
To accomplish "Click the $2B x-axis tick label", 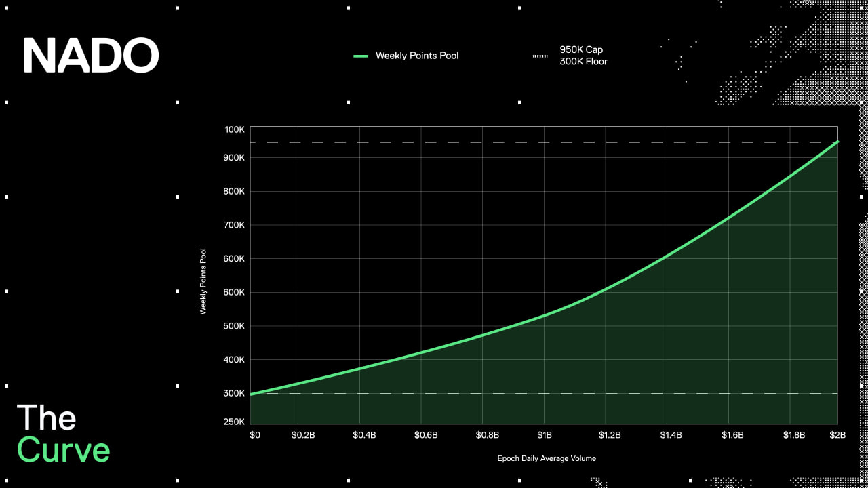I will click(x=839, y=435).
